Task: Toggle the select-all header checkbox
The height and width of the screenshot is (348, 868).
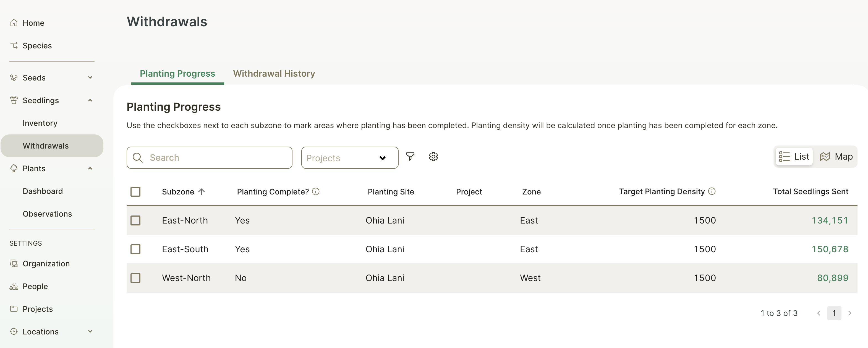Action: pos(135,191)
